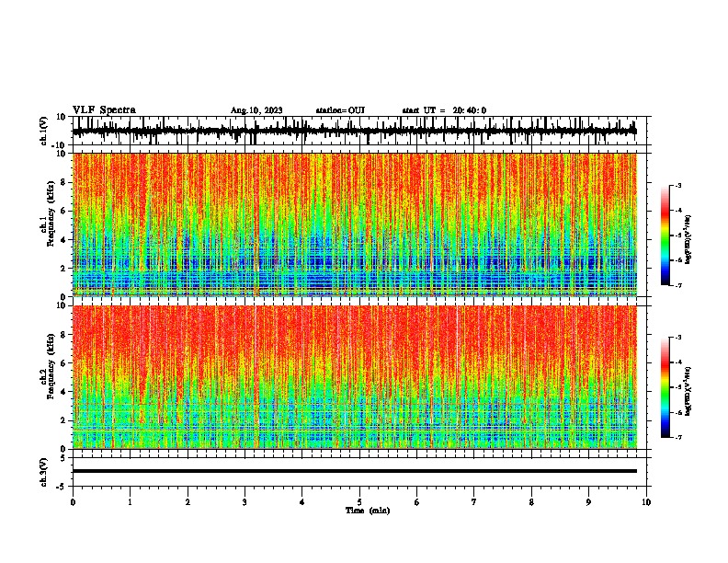This screenshot has width=728, height=563.
Task: Click the time axis tick label '5'
Action: click(359, 502)
